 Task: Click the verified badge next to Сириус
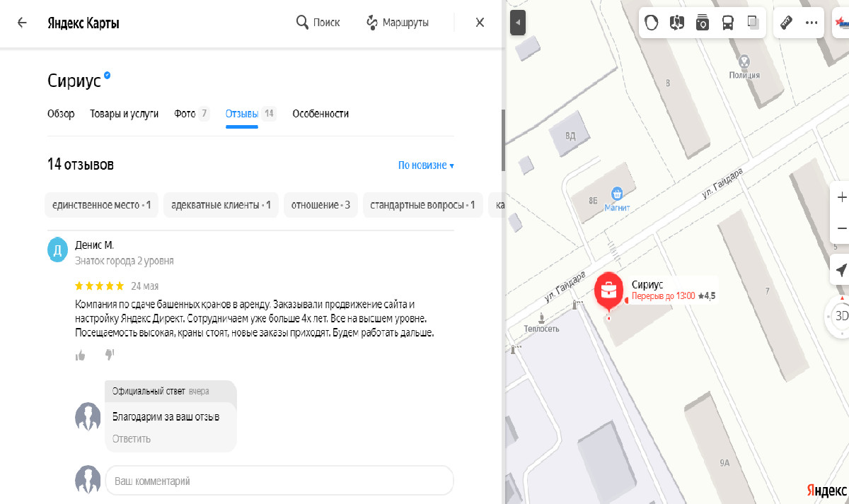pos(108,75)
